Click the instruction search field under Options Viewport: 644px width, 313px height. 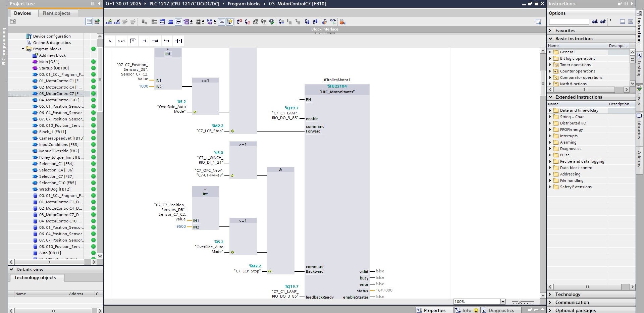(x=569, y=21)
